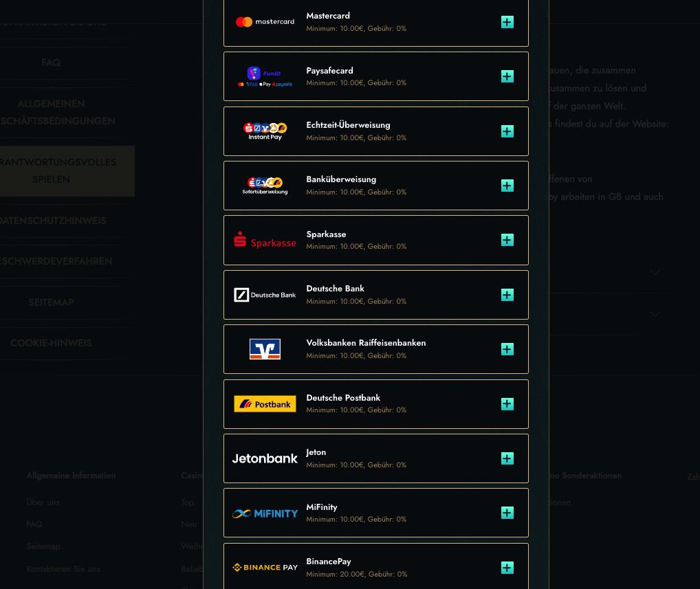Expand the MiFinity plus icon

pos(507,513)
